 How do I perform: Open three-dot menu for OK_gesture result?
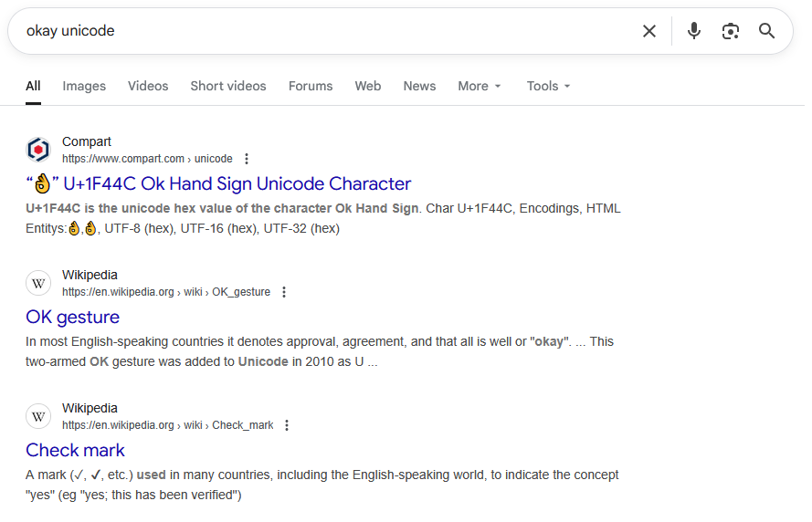(x=284, y=292)
